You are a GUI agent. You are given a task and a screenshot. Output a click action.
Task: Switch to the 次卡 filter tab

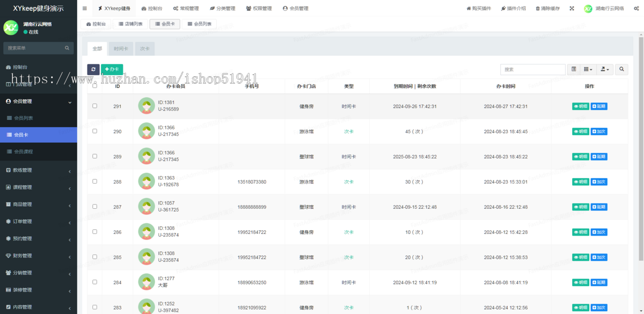145,48
